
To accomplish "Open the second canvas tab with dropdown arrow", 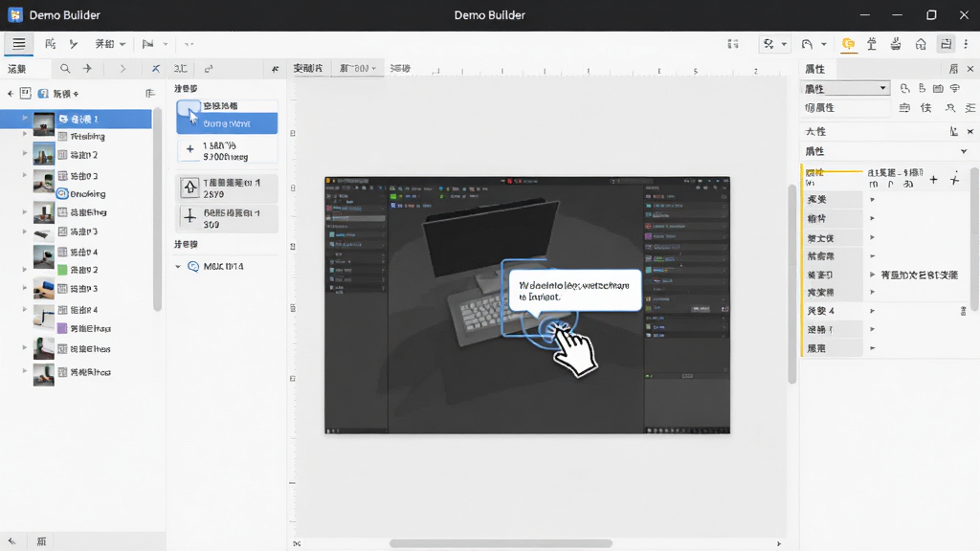I will pos(358,68).
